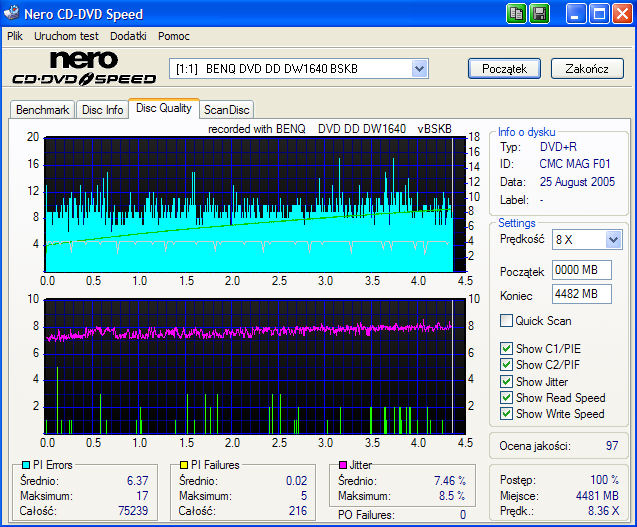
Task: Toggle the Quick Scan checkbox
Action: pyautogui.click(x=506, y=321)
